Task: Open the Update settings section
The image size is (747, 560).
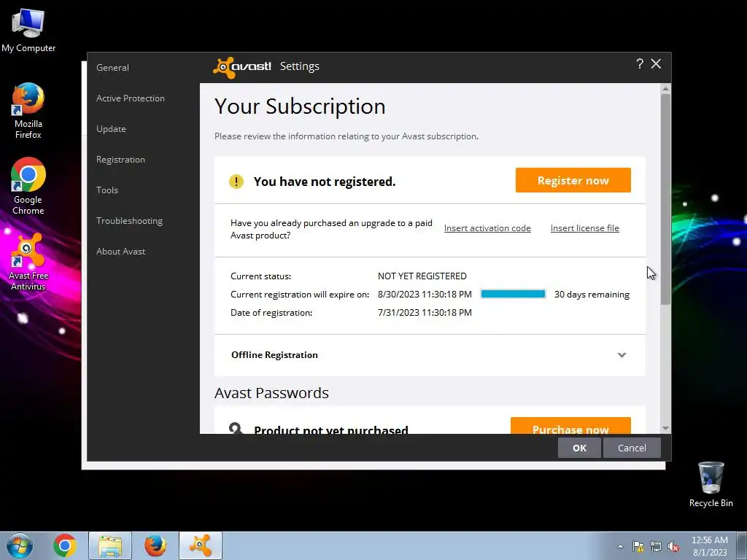Action: pos(111,129)
